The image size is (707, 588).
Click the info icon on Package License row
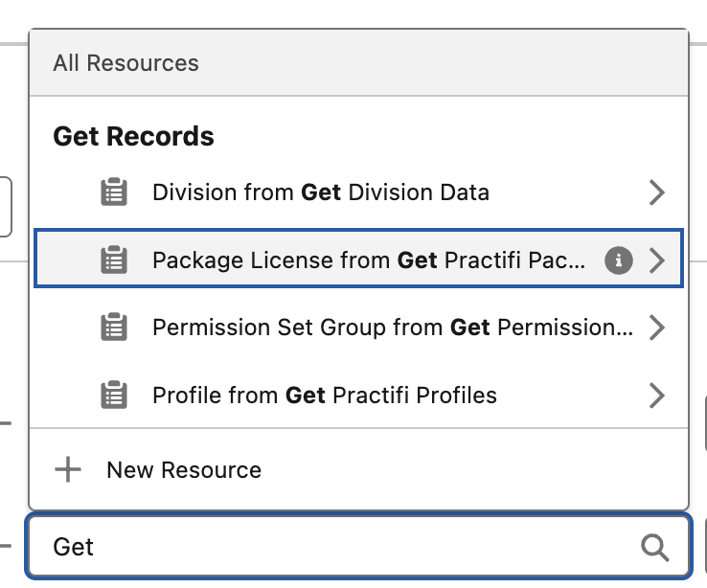(x=619, y=260)
